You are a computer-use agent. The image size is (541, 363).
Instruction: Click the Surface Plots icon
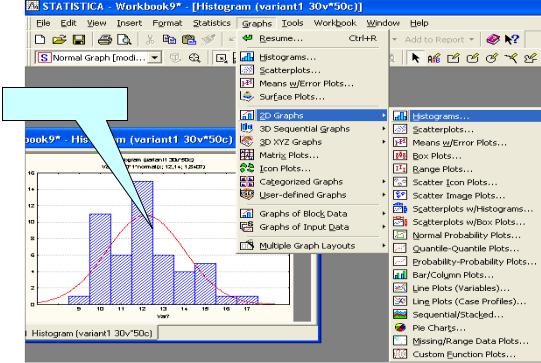(x=247, y=96)
